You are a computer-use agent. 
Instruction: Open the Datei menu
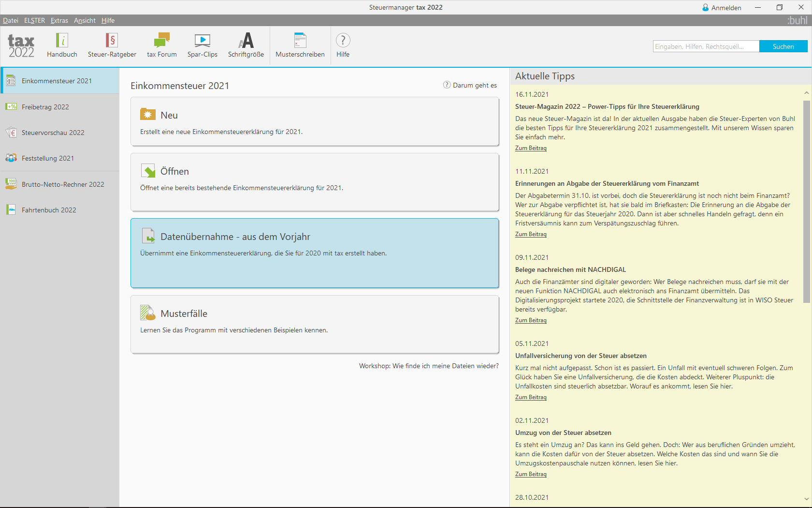click(11, 20)
